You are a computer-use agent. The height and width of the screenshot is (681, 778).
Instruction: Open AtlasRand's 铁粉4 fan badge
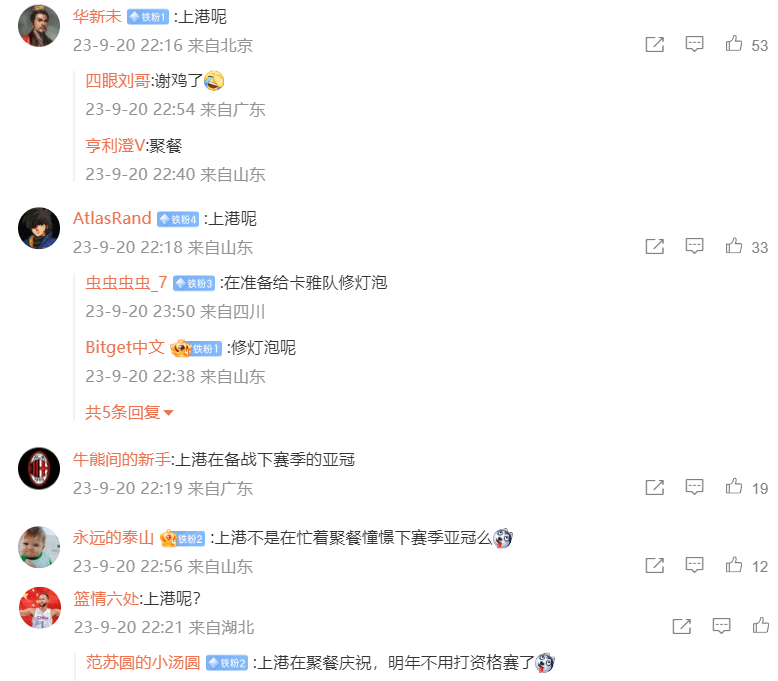[x=178, y=219]
